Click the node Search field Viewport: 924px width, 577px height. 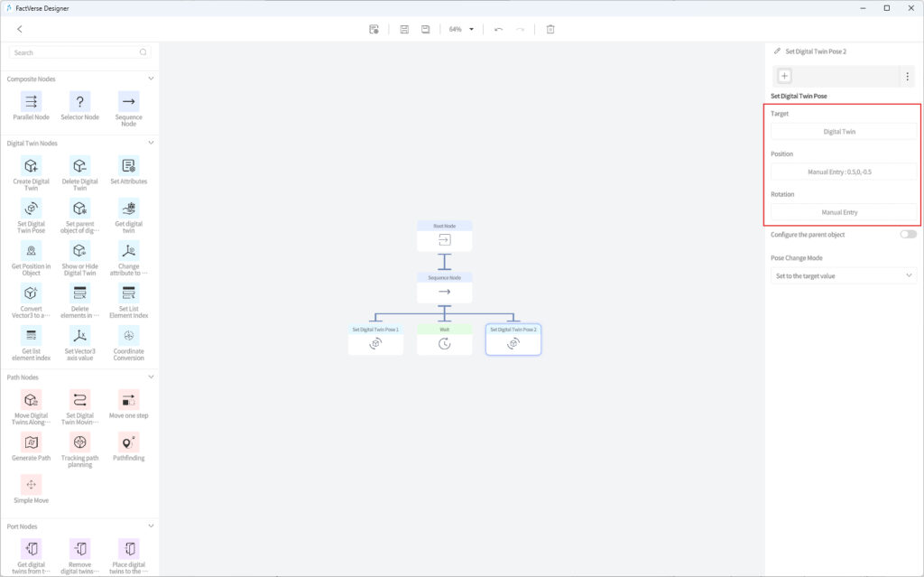(x=79, y=52)
